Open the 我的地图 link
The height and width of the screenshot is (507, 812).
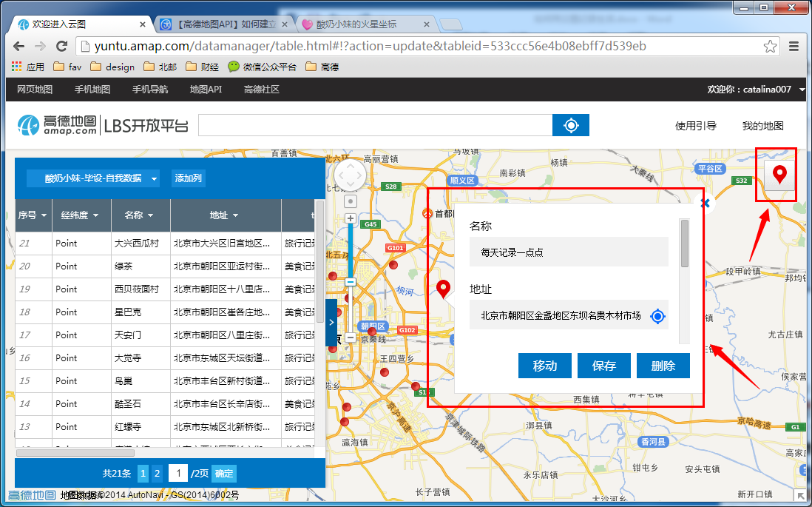click(762, 125)
